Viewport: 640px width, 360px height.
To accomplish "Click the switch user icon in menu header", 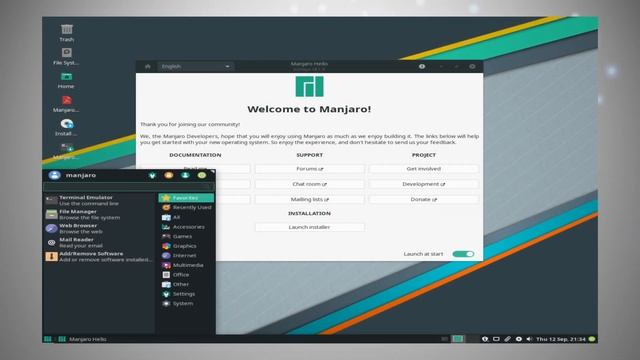I will (185, 175).
